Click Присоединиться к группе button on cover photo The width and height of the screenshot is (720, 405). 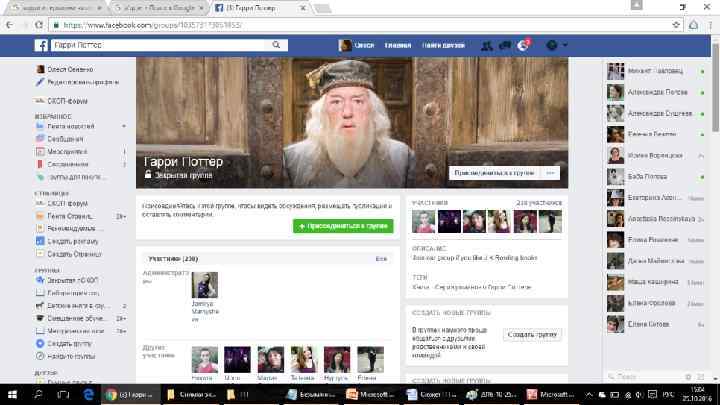494,173
